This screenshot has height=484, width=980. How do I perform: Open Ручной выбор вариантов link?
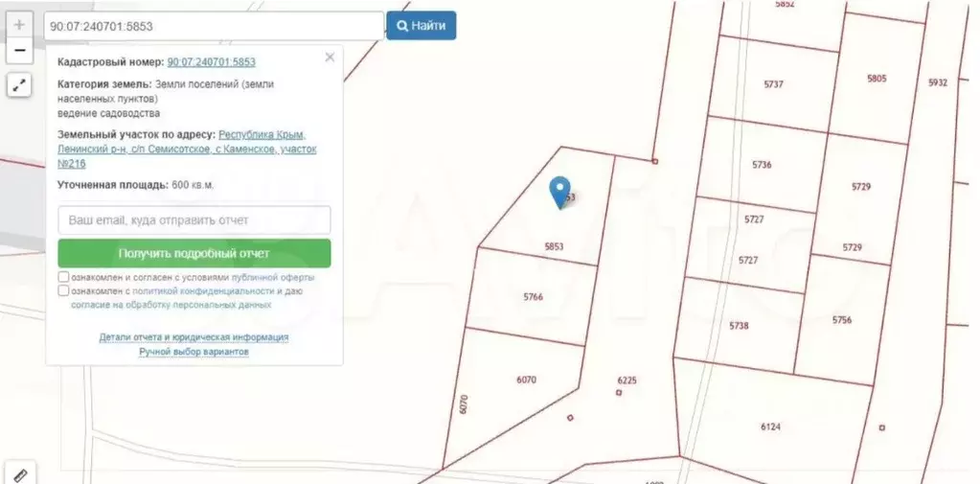(194, 352)
